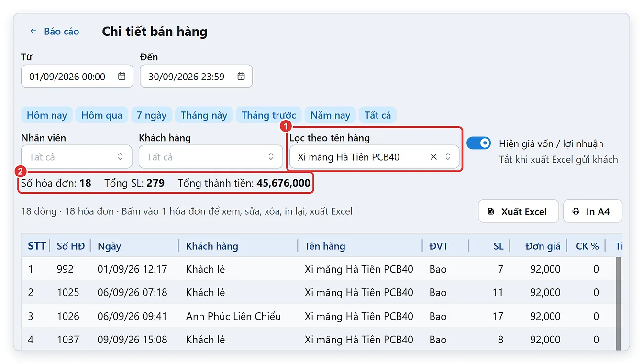Pick the Tháng trước quick range
Viewport: 643px width, 364px height.
pyautogui.click(x=269, y=115)
